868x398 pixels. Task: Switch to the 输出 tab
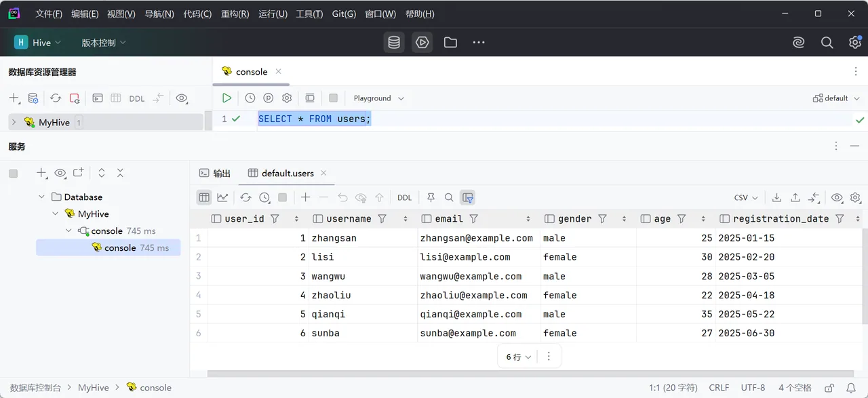click(x=215, y=174)
